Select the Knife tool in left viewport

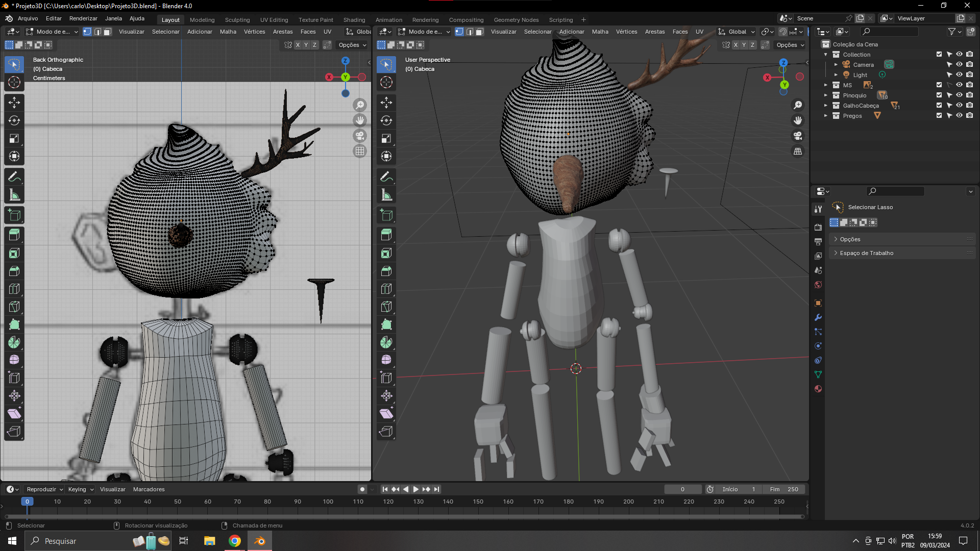pos(14,307)
